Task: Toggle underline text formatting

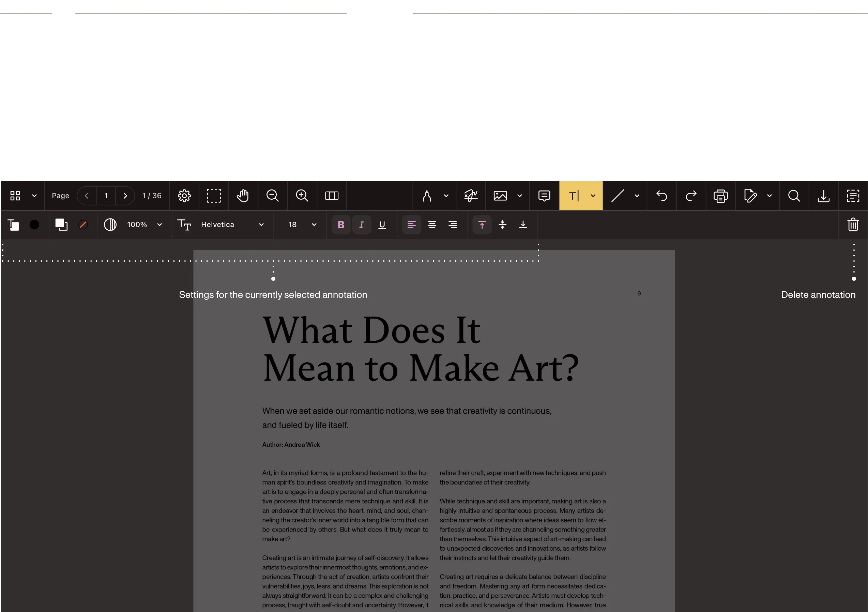Action: (382, 225)
